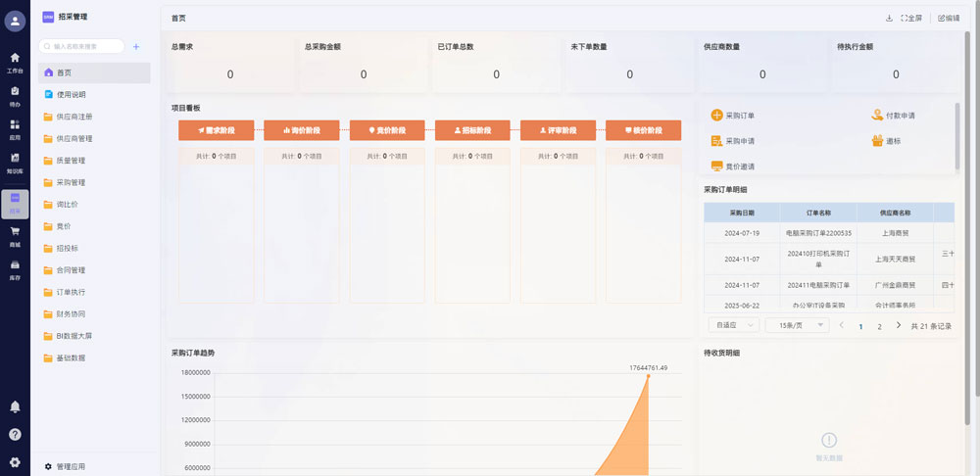Image resolution: width=980 pixels, height=476 pixels.
Task: Open the 待办 to-do icon
Action: (x=15, y=95)
